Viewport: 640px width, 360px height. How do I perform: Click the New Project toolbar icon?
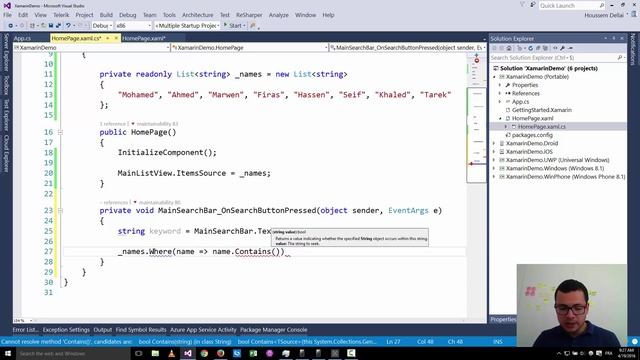32,26
